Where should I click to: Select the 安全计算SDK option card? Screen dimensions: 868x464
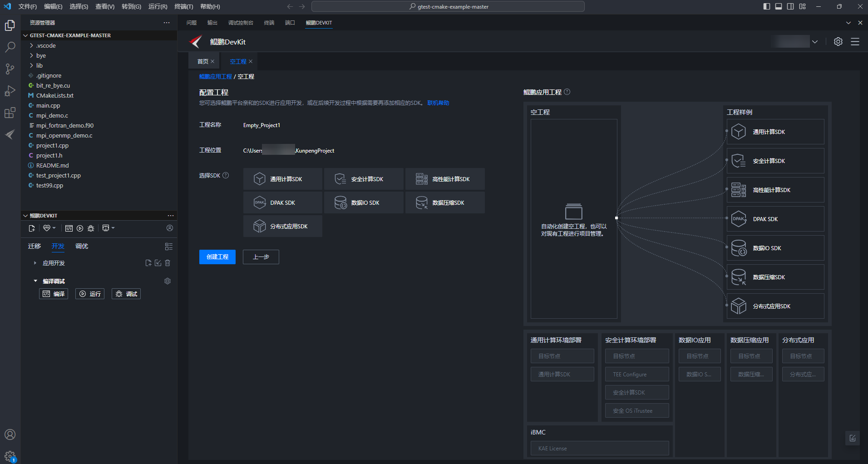364,179
